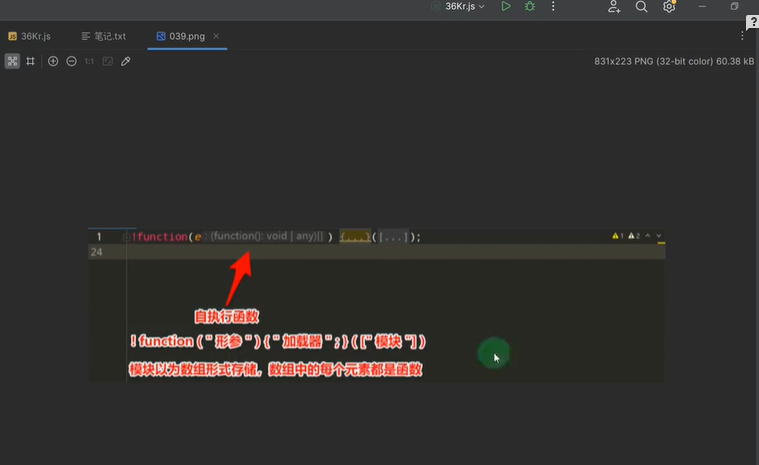Click the displayed code screenshot image

376,305
